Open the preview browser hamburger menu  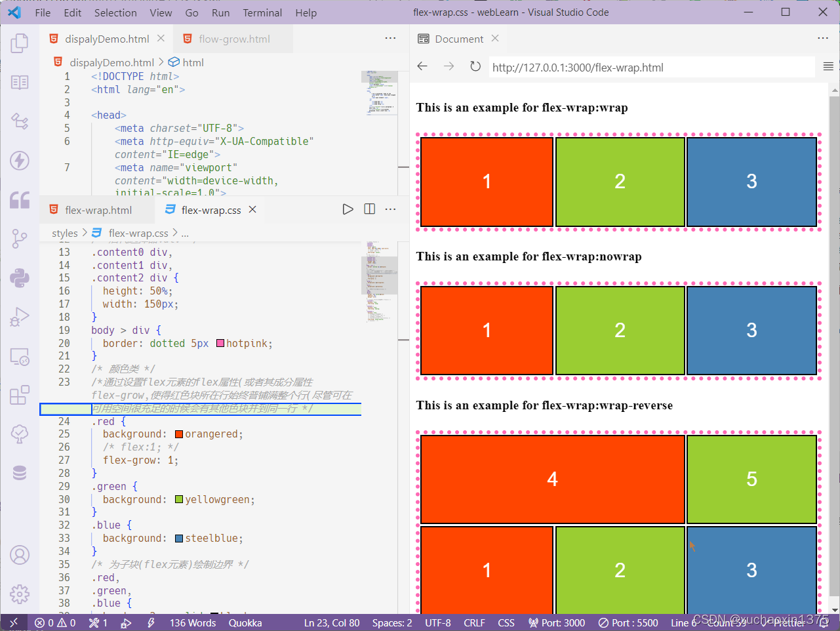828,66
